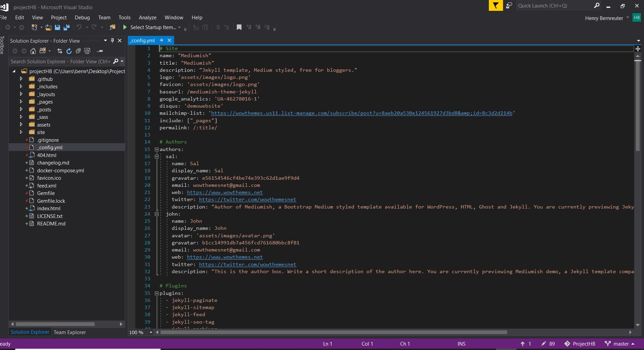Screen dimensions: 644x350
Task: Click the Undo toolbar icon
Action: click(79, 27)
